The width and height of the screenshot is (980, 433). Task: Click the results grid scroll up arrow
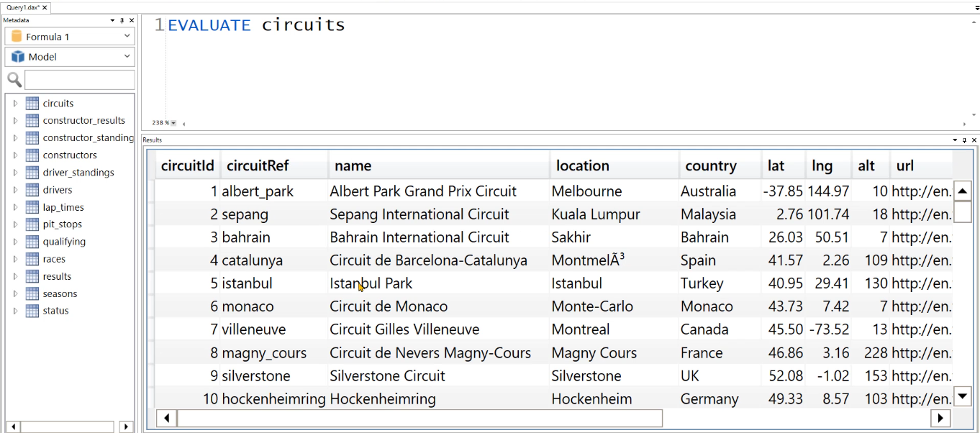pos(963,191)
